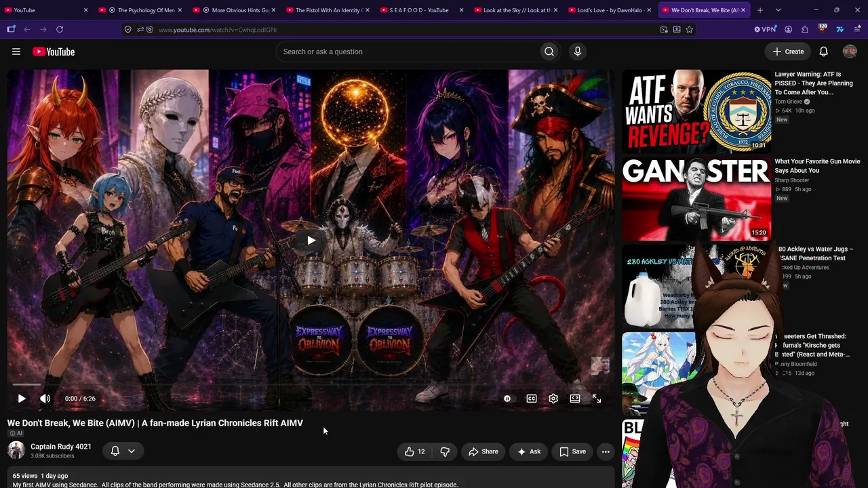Visit the Captain Rudy 4021 channel name
Viewport: 868px width, 488px height.
click(61, 447)
